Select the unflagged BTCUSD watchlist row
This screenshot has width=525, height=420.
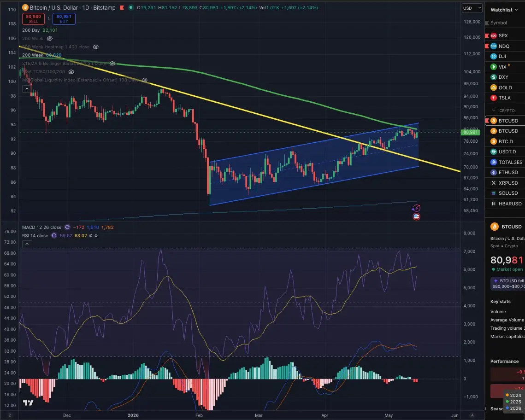tap(505, 131)
